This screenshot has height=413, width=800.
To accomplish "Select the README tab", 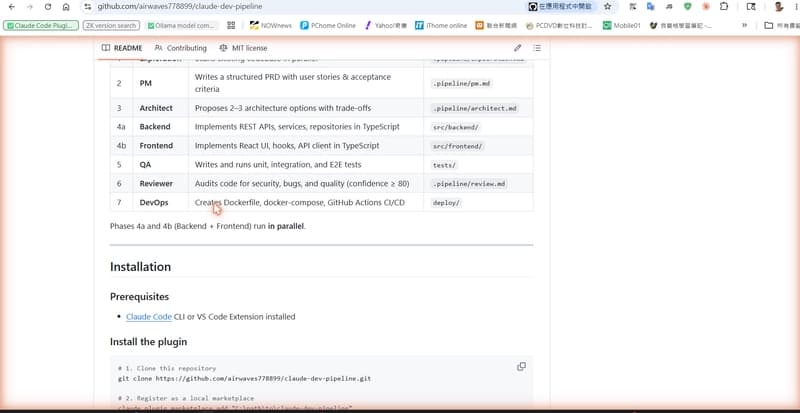I will (x=122, y=48).
